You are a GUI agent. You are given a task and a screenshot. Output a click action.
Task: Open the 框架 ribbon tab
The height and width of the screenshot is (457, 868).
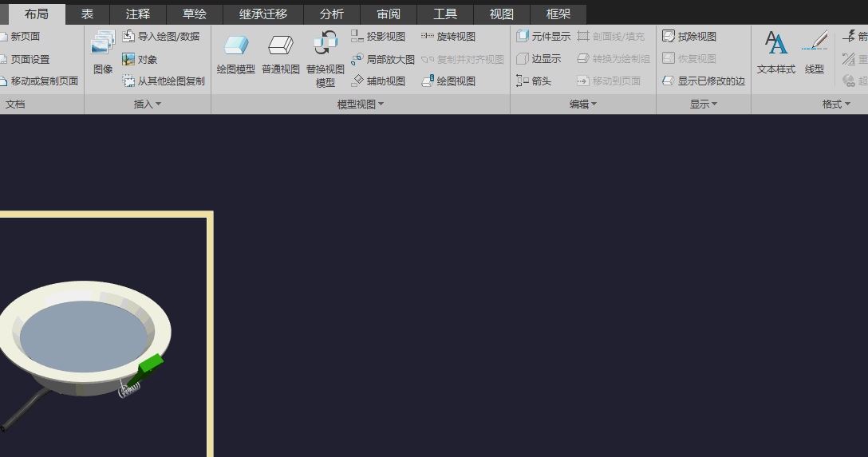558,14
